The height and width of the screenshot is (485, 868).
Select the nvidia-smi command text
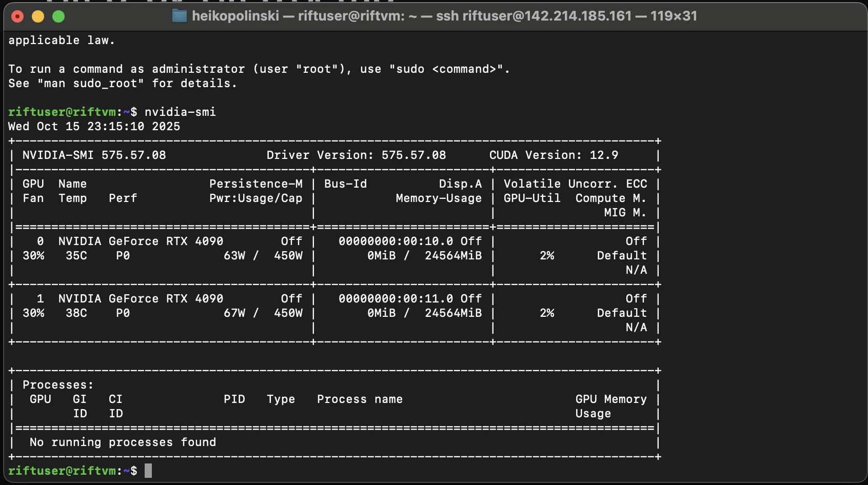tap(181, 112)
